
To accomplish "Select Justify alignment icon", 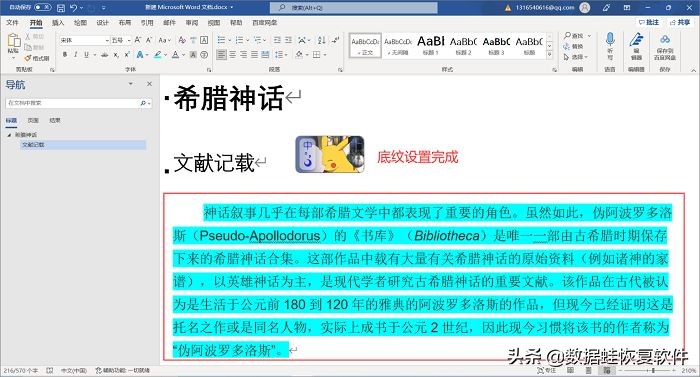I will 254,54.
